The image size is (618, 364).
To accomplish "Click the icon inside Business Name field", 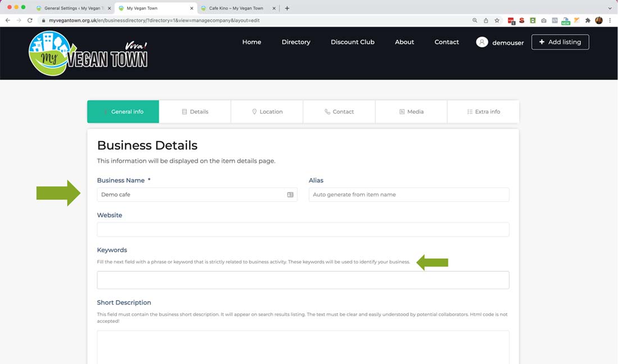I will coord(290,195).
